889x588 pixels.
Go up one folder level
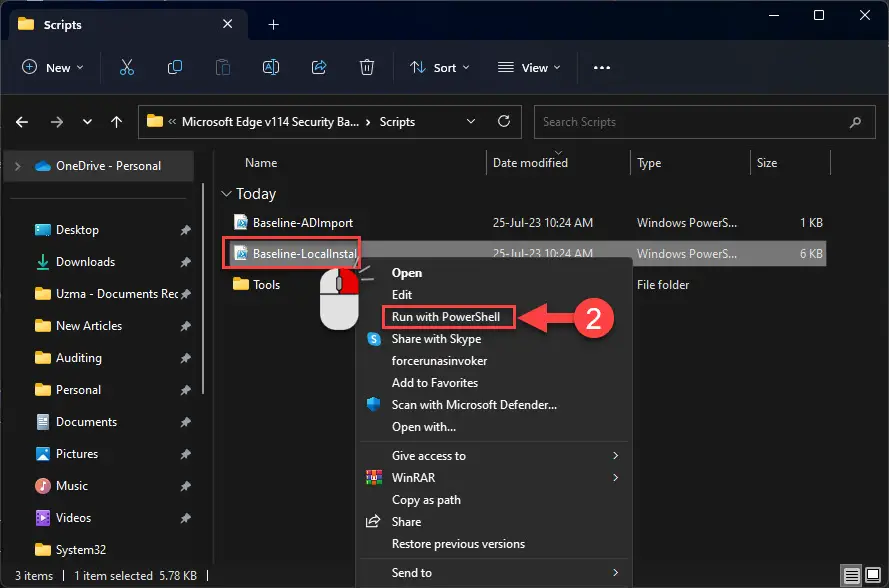coord(116,122)
